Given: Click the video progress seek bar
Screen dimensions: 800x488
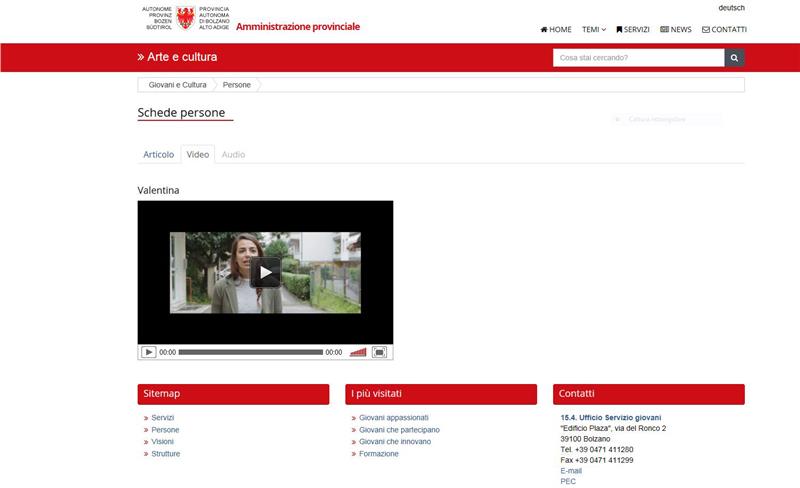Looking at the screenshot, I should pyautogui.click(x=250, y=352).
